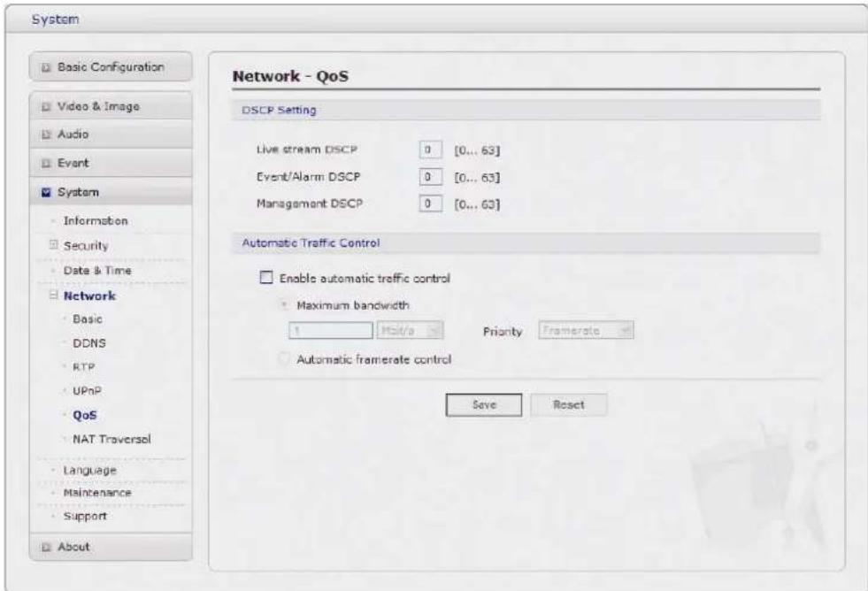Select Automatic framerate control radio button
The width and height of the screenshot is (868, 591).
pos(284,359)
